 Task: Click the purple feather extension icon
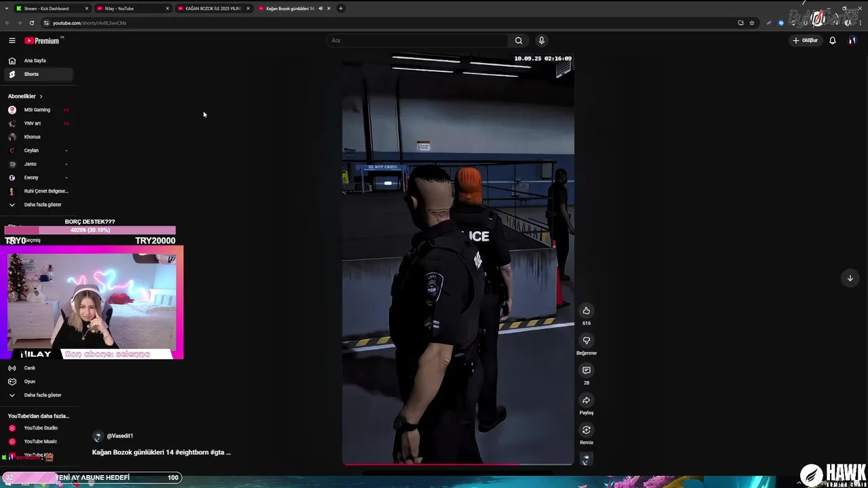pyautogui.click(x=768, y=23)
